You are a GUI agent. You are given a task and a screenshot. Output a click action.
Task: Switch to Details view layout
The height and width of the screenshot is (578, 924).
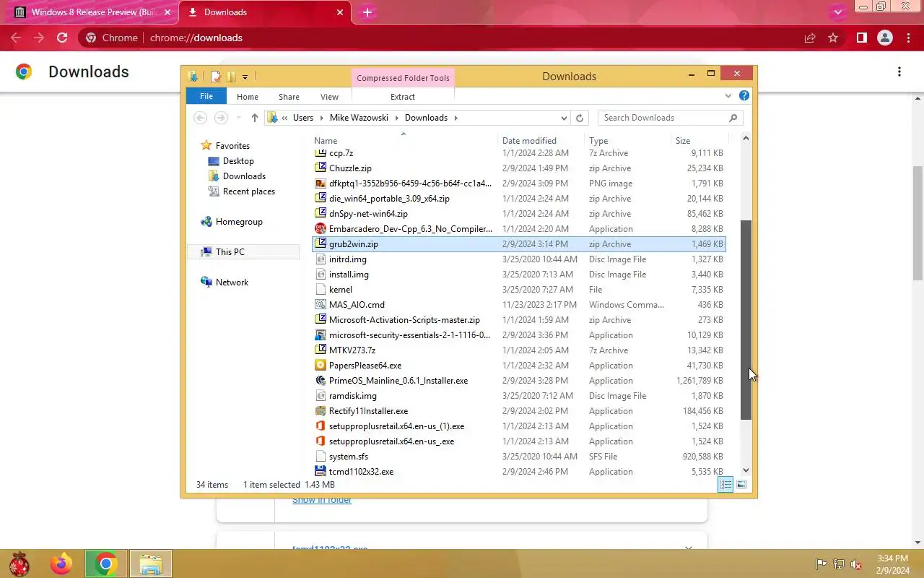725,485
